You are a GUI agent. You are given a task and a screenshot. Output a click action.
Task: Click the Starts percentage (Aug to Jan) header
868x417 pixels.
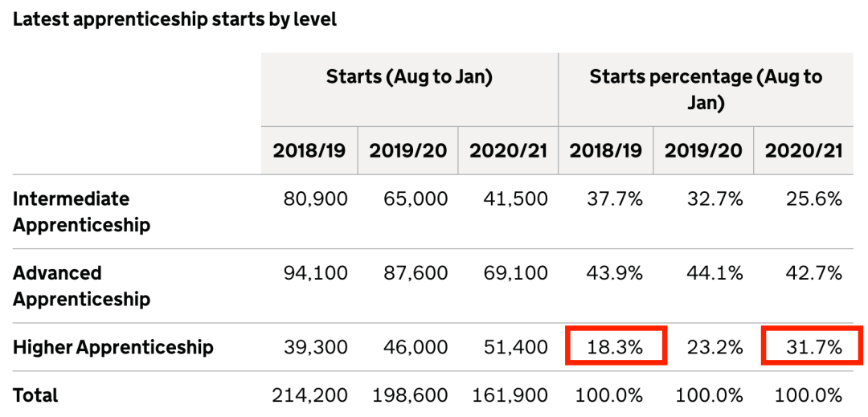(706, 89)
